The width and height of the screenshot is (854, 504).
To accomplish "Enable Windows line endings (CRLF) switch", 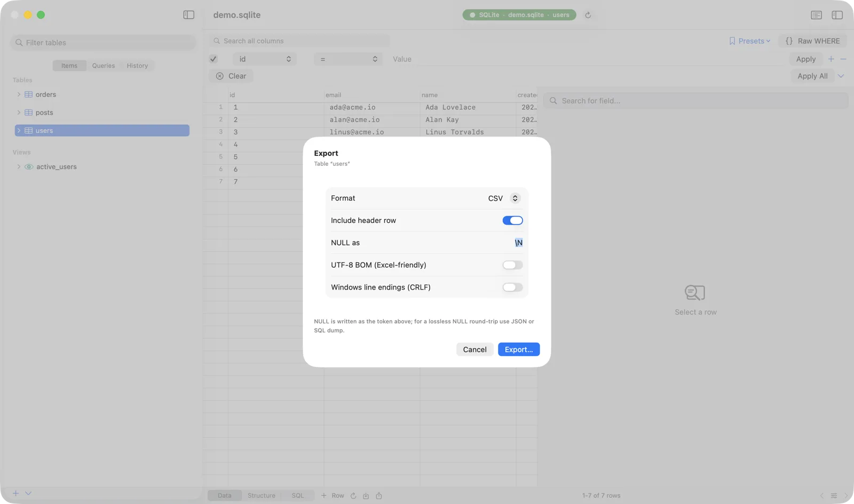I will click(512, 287).
